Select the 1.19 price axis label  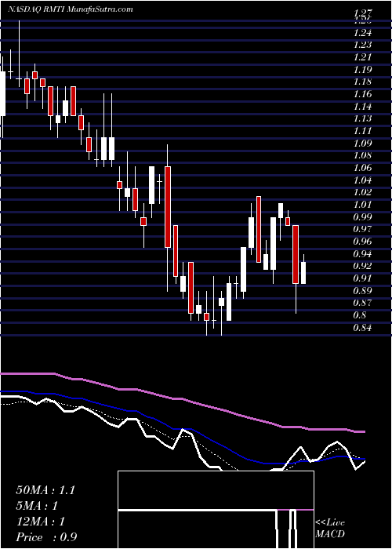[363, 69]
